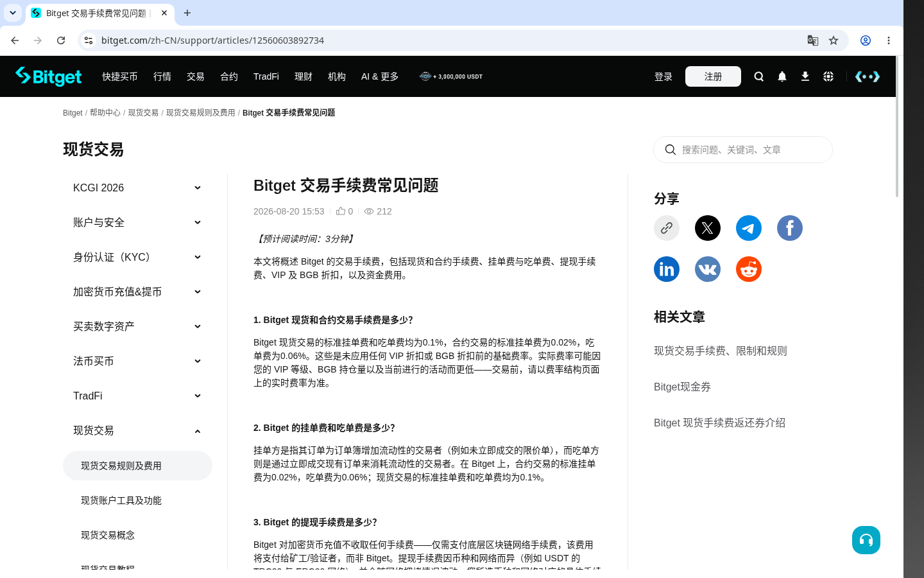Open customer support headset chat button
The width and height of the screenshot is (924, 578).
pos(866,540)
